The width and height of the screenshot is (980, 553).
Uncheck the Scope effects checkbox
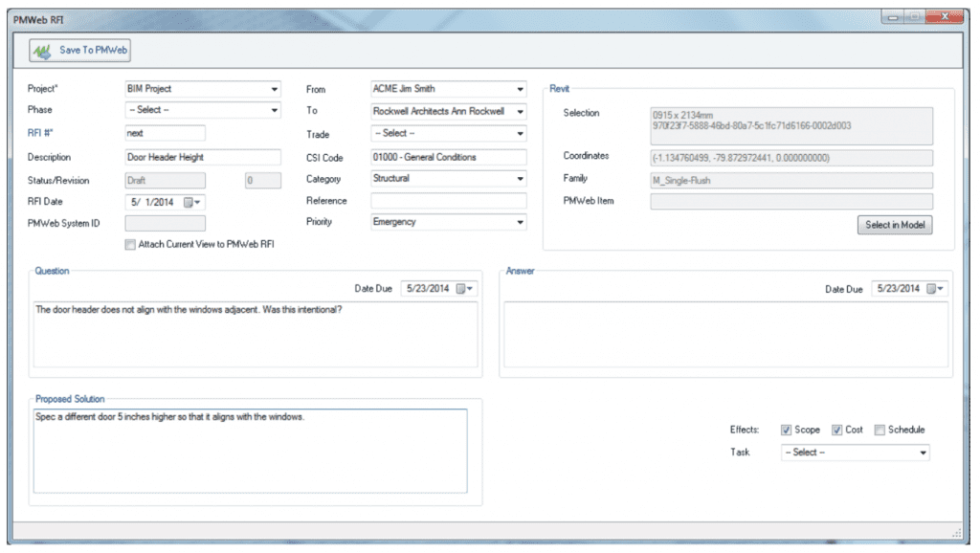(786, 430)
